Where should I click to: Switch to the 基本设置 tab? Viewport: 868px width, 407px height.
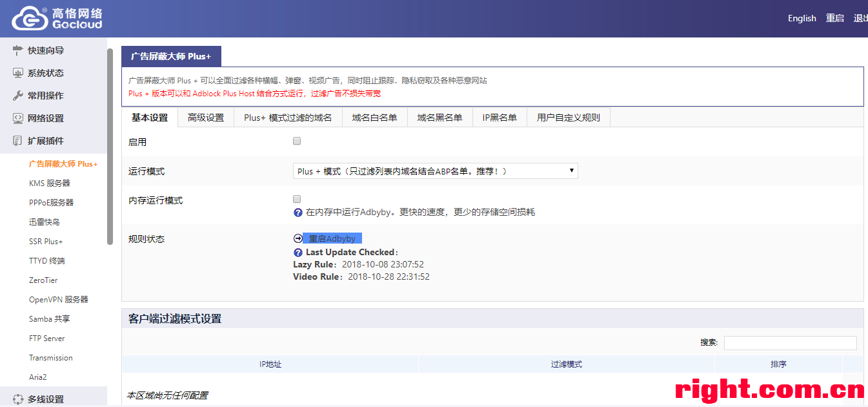click(150, 118)
